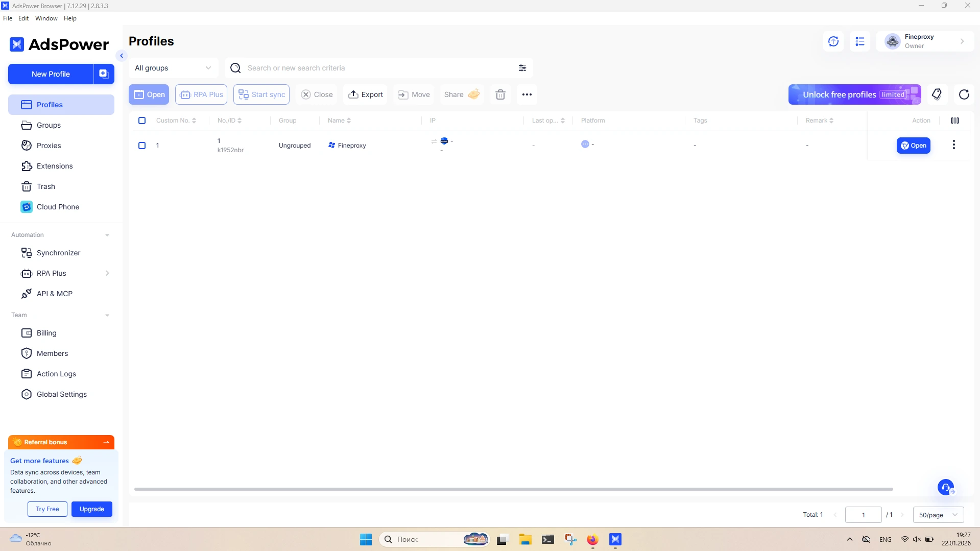Open the Window menu
This screenshot has width=980, height=551.
pyautogui.click(x=46, y=18)
